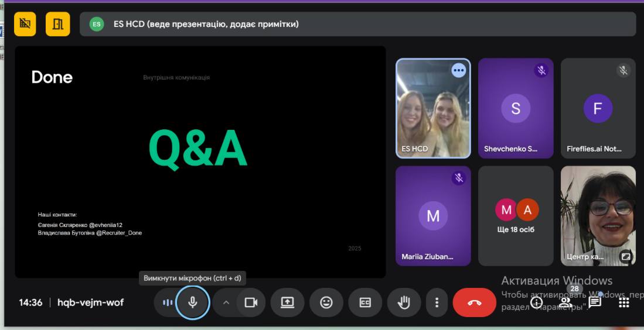Leave the call with red button
The width and height of the screenshot is (644, 330).
474,302
